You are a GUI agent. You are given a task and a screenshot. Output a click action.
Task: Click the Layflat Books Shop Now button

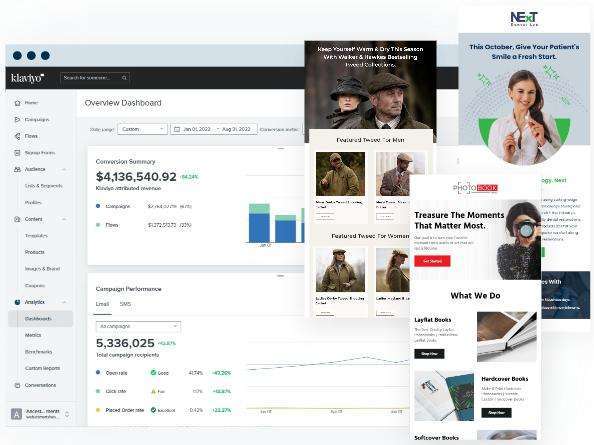429,354
